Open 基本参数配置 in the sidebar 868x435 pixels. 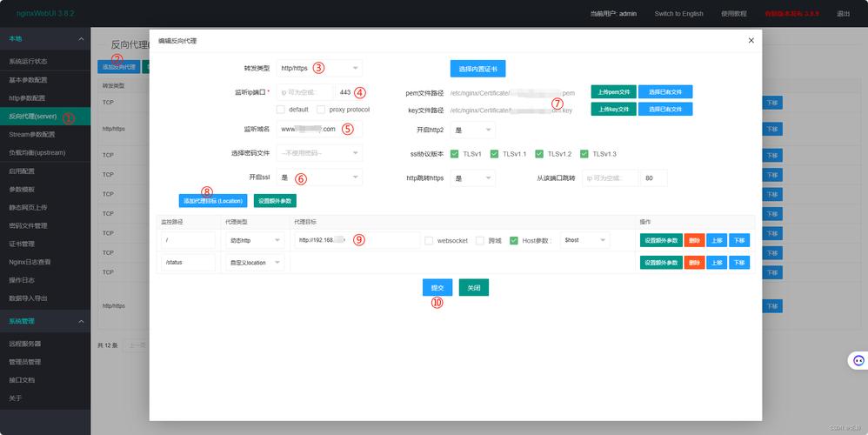pos(45,80)
